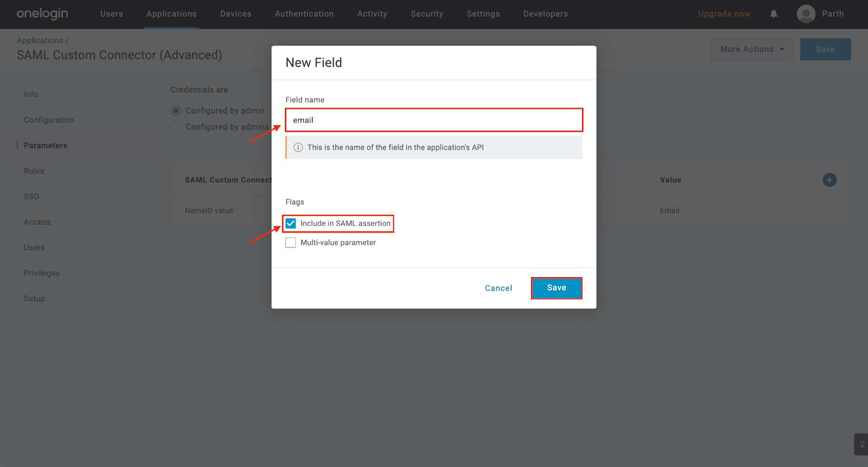Expand the More Actions dropdown
868x467 pixels.
click(751, 49)
